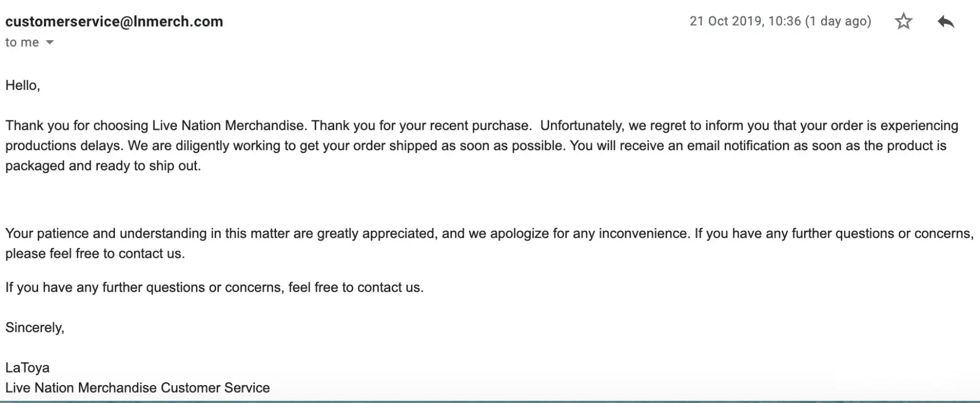Image resolution: width=980 pixels, height=403 pixels.
Task: Click the "Hello," greeting line
Action: (23, 85)
